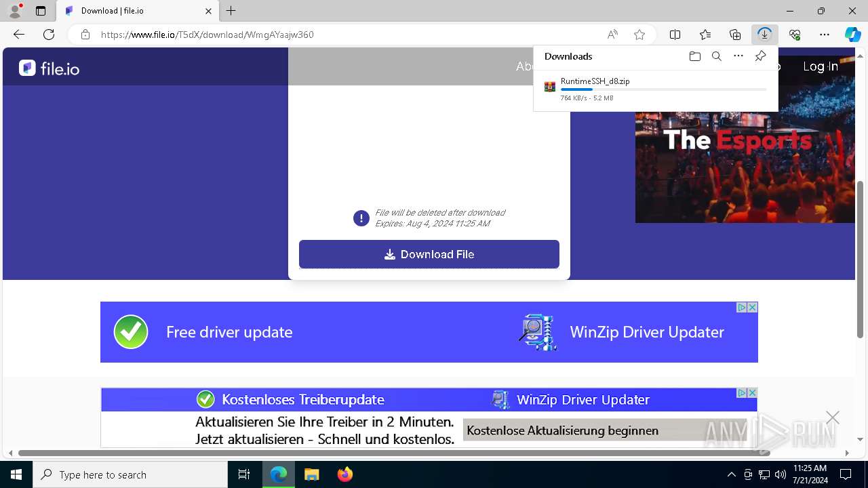
Task: Reload the file.io page
Action: (x=49, y=35)
